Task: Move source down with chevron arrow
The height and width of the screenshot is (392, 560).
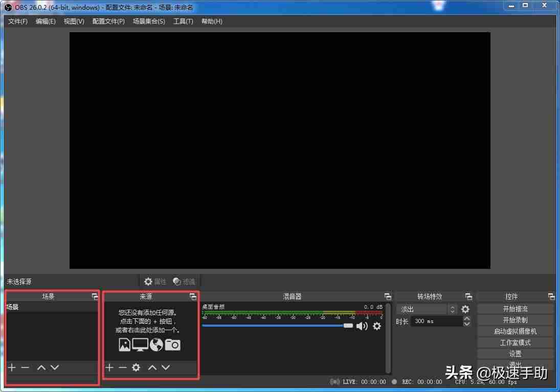Action: [x=166, y=367]
